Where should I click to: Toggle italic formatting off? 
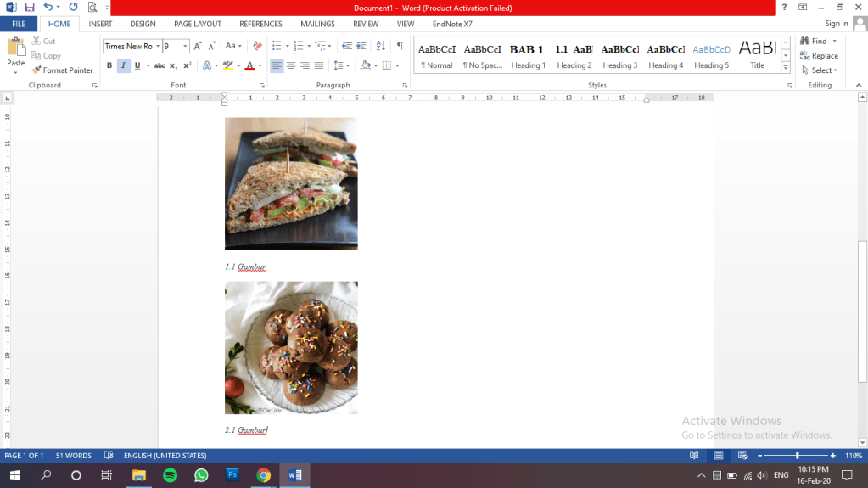pyautogui.click(x=123, y=65)
